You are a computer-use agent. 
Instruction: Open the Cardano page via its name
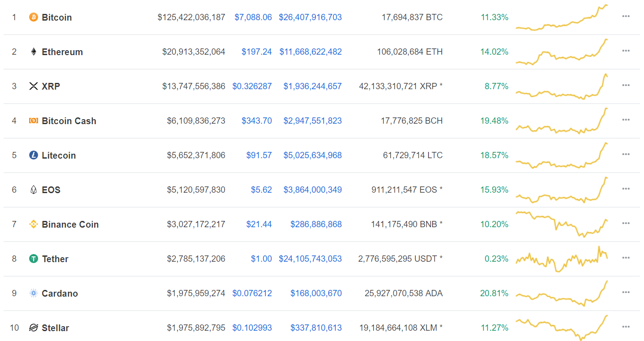coord(60,293)
